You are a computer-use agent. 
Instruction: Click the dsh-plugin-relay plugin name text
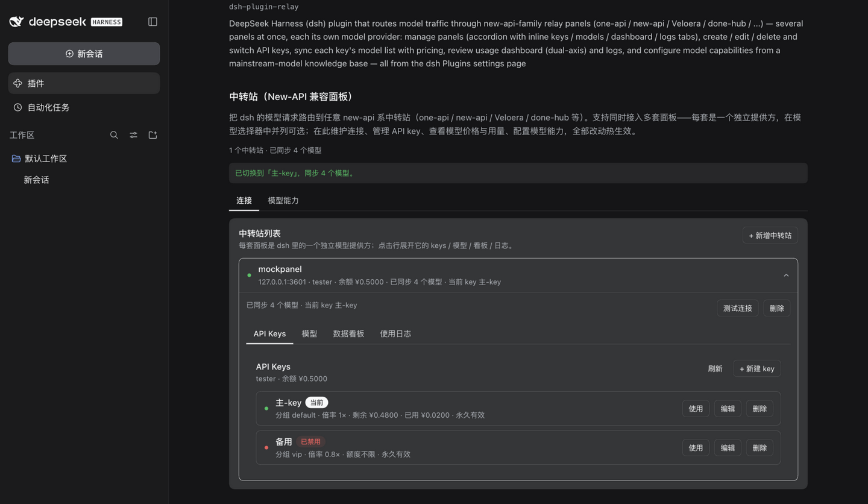264,7
